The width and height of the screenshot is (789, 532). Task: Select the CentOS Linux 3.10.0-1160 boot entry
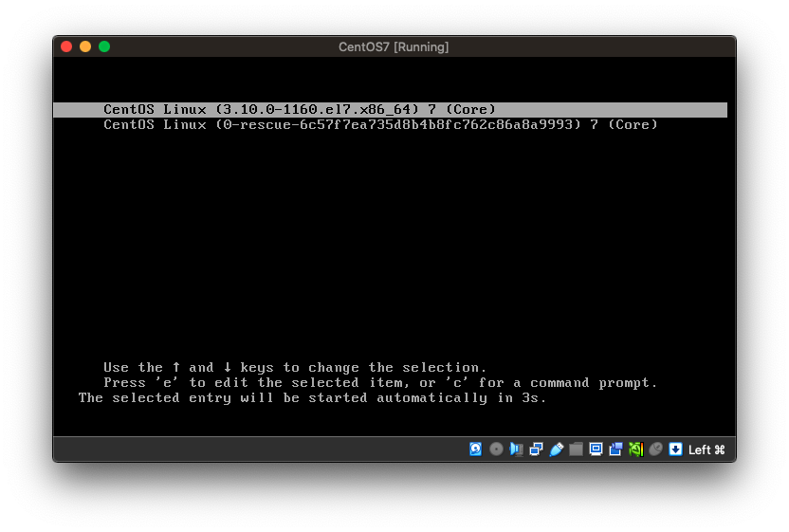click(x=300, y=110)
